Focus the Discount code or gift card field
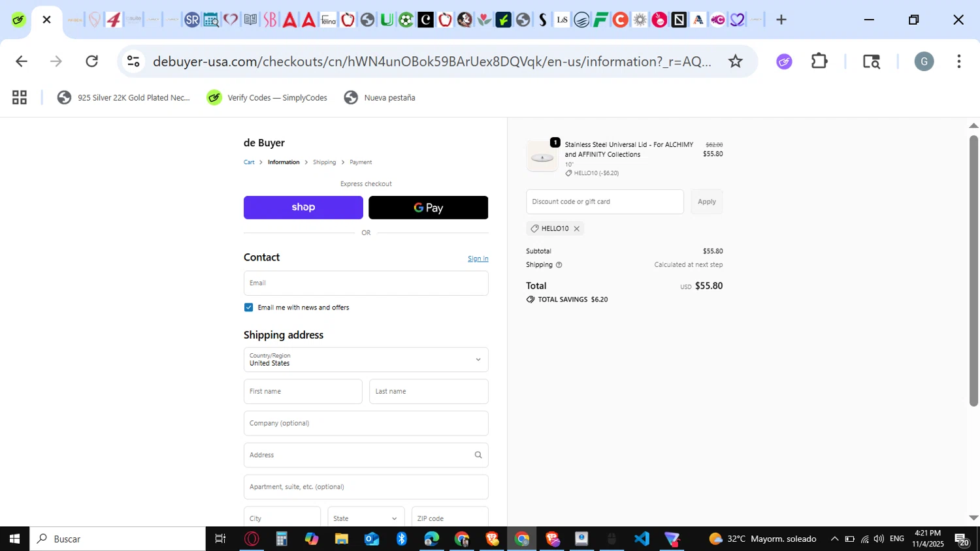Viewport: 980px width, 551px height. pos(605,202)
